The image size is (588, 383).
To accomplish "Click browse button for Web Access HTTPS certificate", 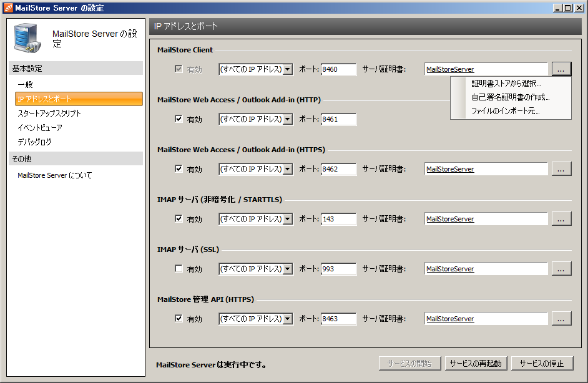I will (x=561, y=169).
